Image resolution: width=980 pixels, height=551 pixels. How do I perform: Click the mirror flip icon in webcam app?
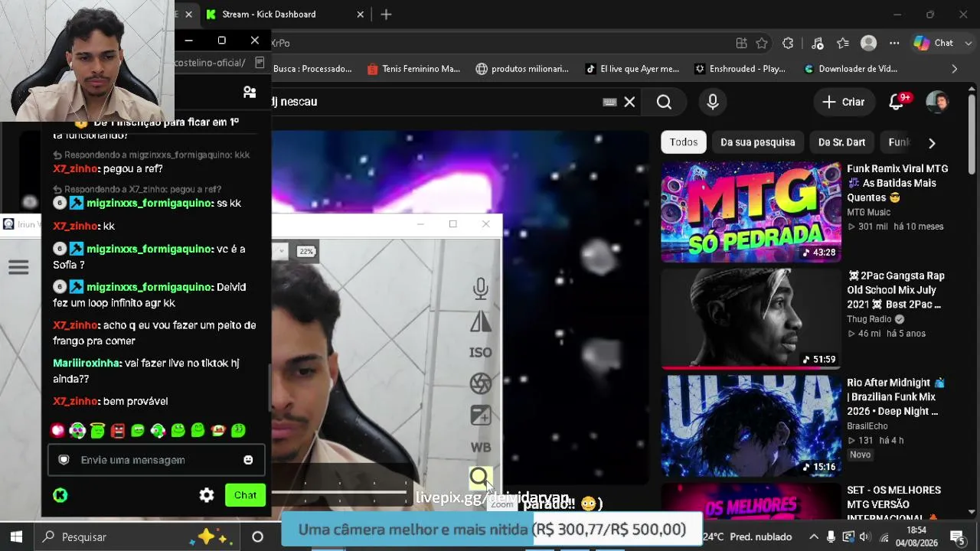click(481, 321)
